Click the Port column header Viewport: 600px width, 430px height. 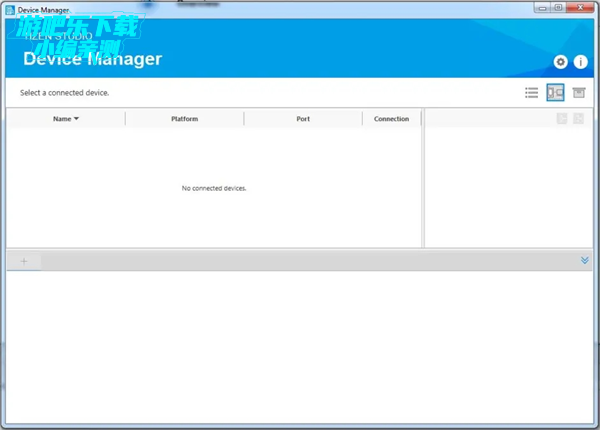pyautogui.click(x=303, y=119)
